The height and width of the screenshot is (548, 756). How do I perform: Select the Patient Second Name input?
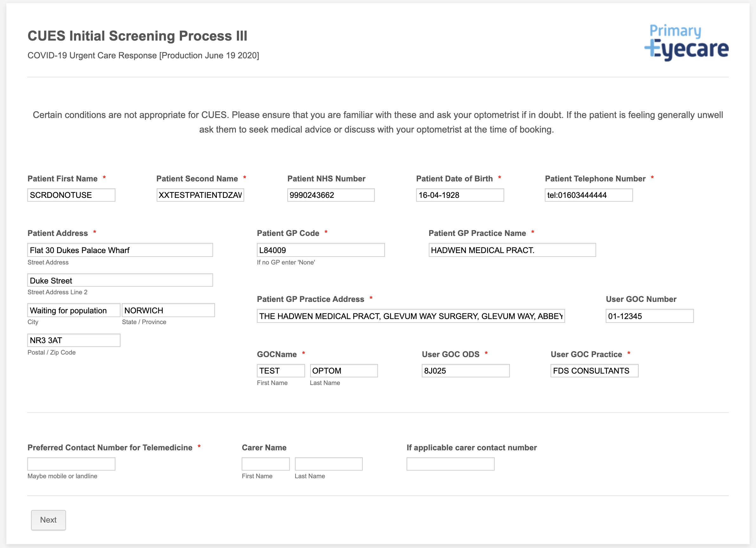tap(200, 195)
